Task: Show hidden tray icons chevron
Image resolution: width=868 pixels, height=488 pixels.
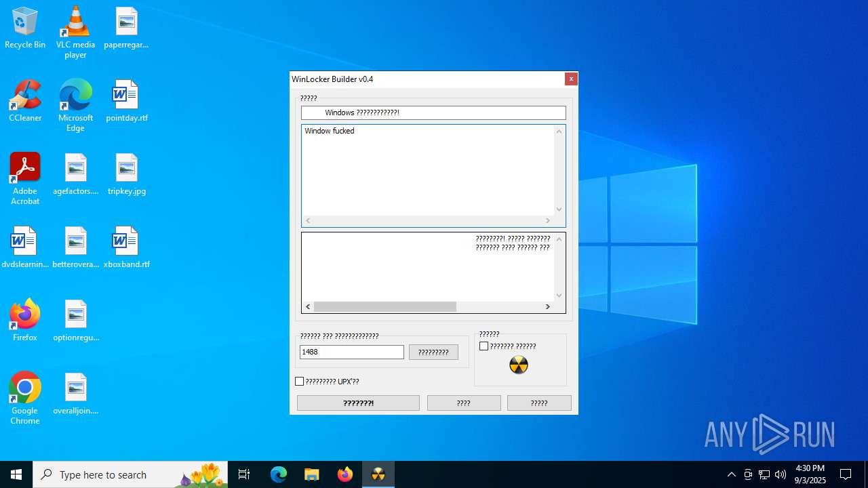Action: (x=732, y=474)
